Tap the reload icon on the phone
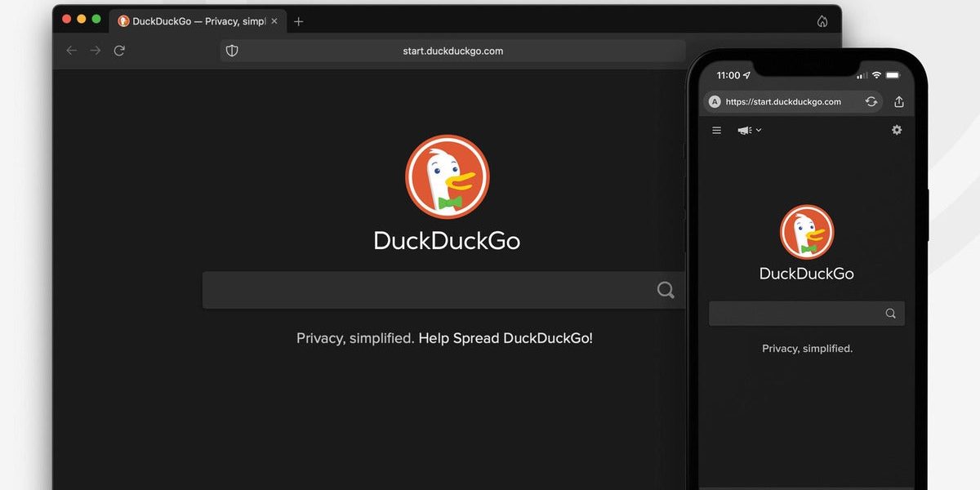 871,102
